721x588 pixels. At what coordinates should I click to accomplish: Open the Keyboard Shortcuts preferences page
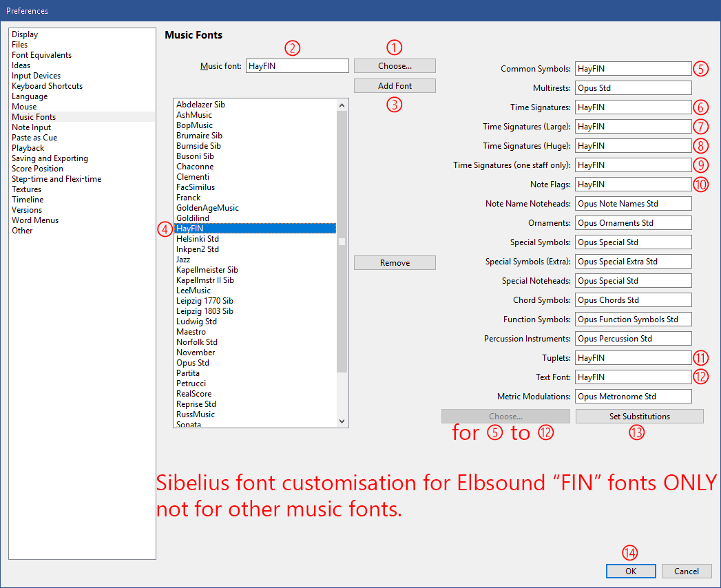pos(47,86)
